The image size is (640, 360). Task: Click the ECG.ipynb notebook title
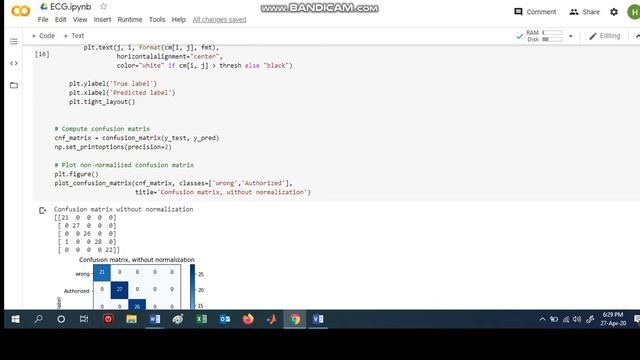(70, 7)
